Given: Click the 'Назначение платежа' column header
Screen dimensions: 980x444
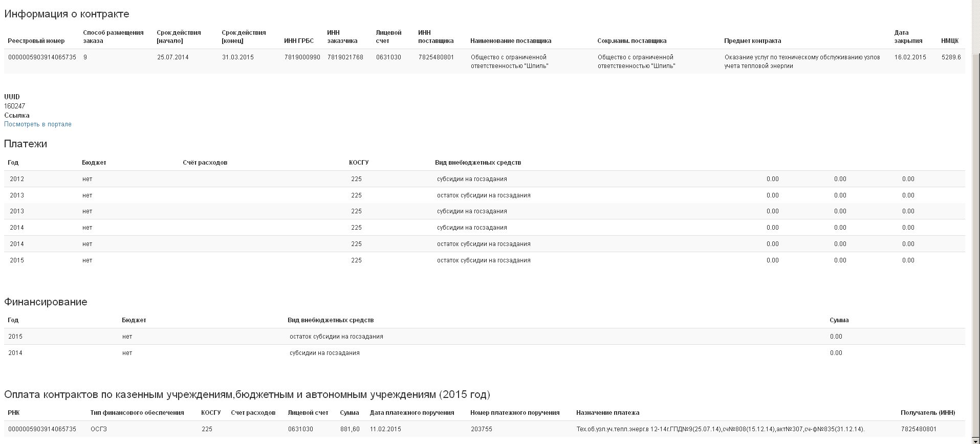Looking at the screenshot, I should [x=608, y=413].
